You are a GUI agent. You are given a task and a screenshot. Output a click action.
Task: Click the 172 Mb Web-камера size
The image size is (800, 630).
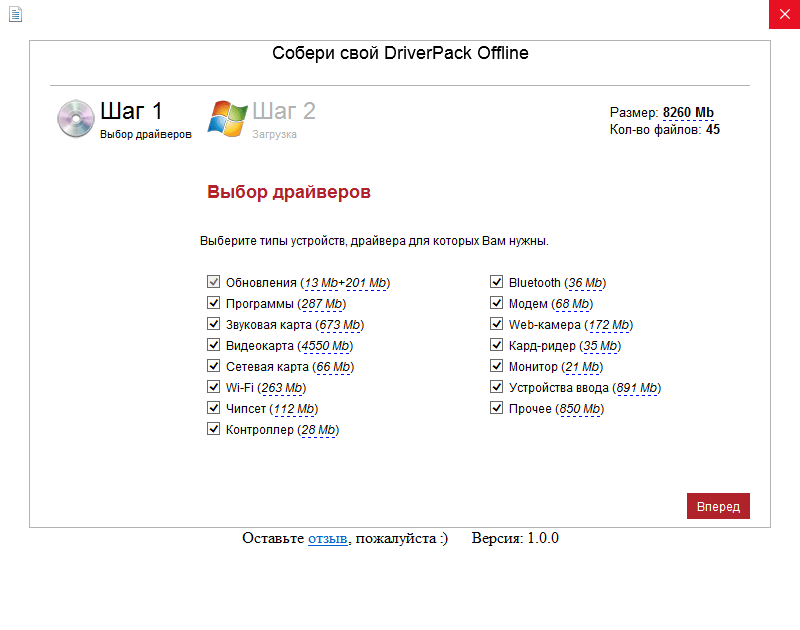(609, 325)
